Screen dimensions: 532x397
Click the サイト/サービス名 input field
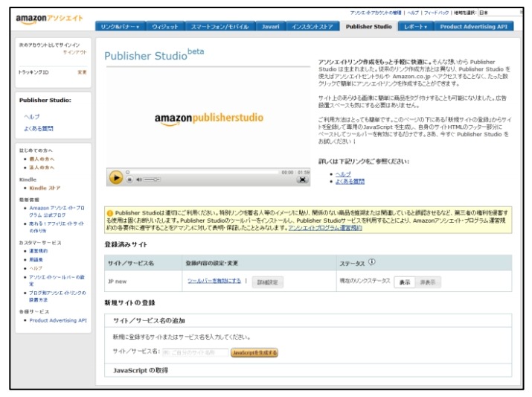point(196,352)
